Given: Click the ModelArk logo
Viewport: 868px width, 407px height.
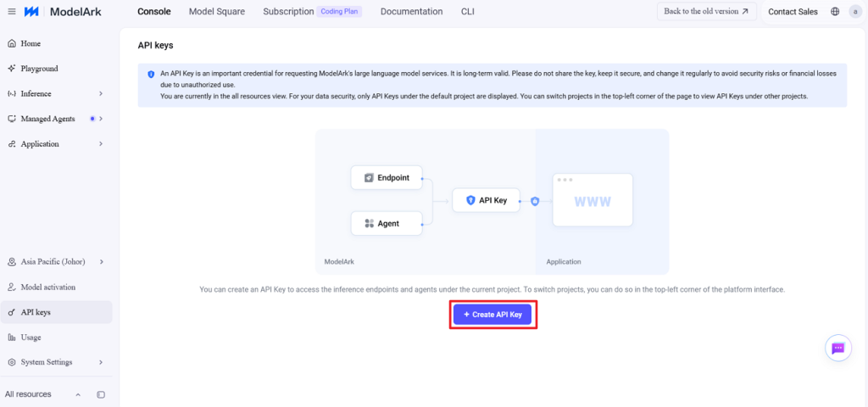Looking at the screenshot, I should point(63,12).
